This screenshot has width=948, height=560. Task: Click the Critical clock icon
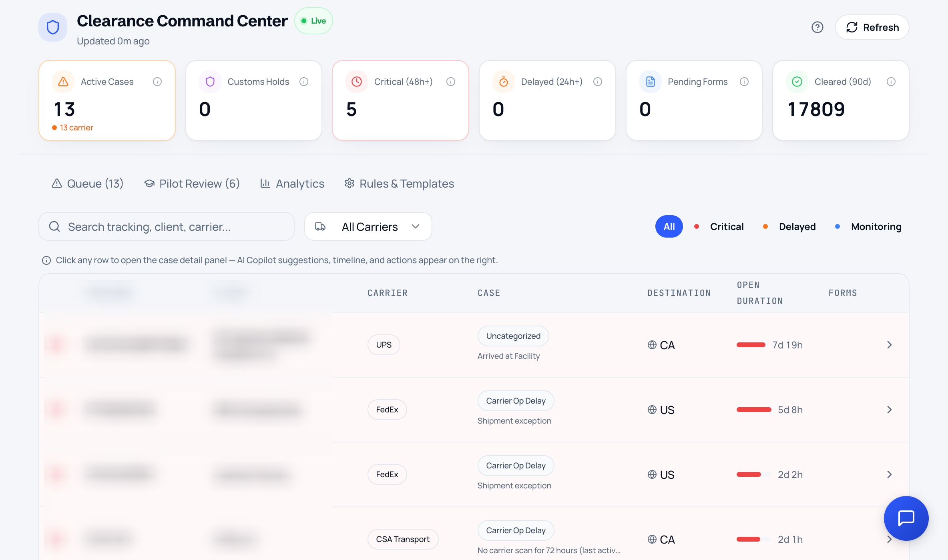(x=357, y=82)
